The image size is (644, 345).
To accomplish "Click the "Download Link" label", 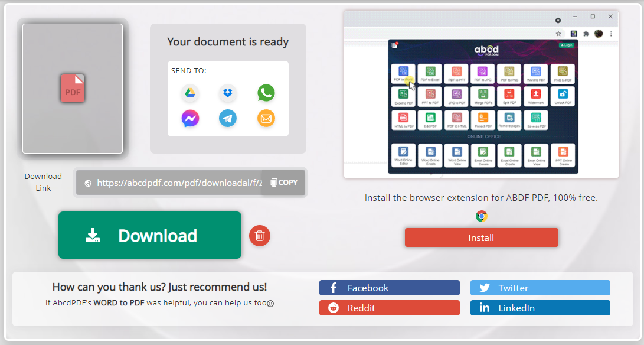I will coord(43,182).
